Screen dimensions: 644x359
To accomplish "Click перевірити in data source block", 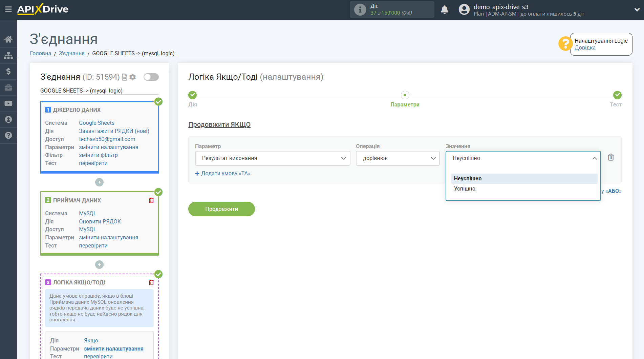I will [93, 163].
